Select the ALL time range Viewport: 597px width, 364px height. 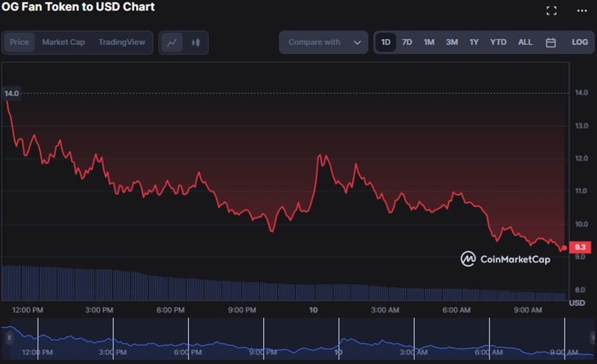(x=525, y=43)
